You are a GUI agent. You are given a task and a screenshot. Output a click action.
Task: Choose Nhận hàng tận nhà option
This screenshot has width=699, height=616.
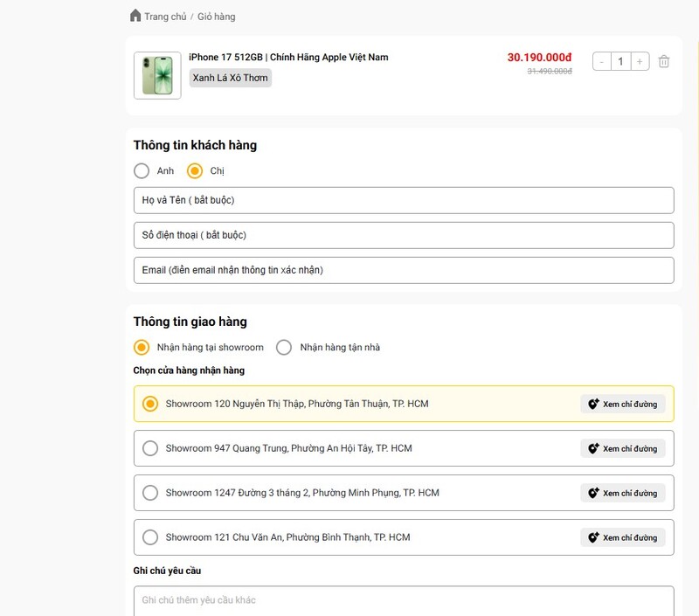[x=284, y=348]
